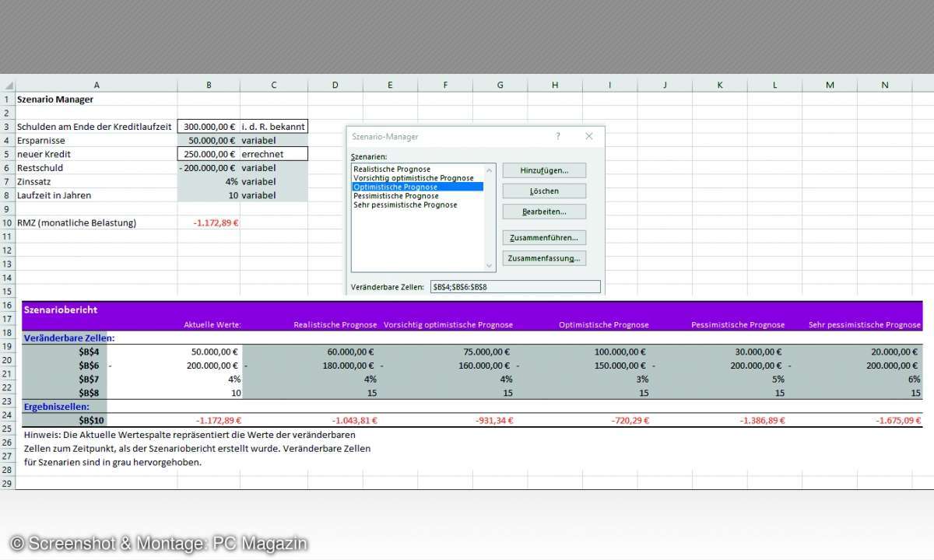Image resolution: width=934 pixels, height=560 pixels.
Task: Click the -720,29 € result cell
Action: (x=630, y=420)
